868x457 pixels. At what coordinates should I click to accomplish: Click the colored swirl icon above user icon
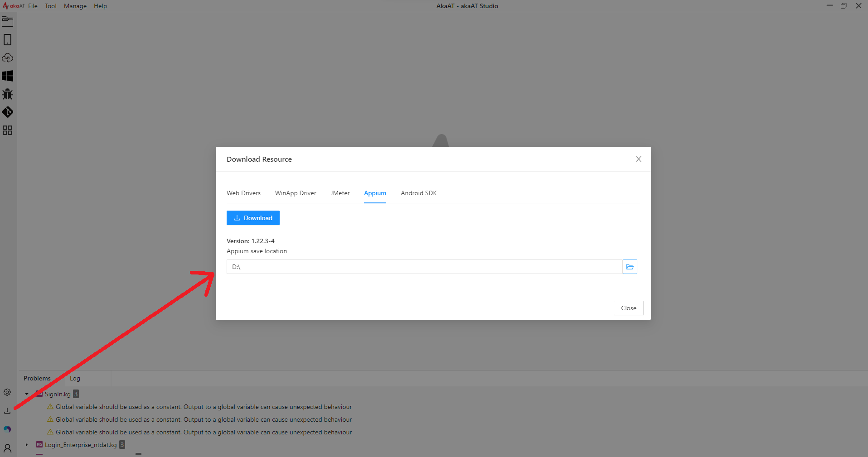pos(7,429)
